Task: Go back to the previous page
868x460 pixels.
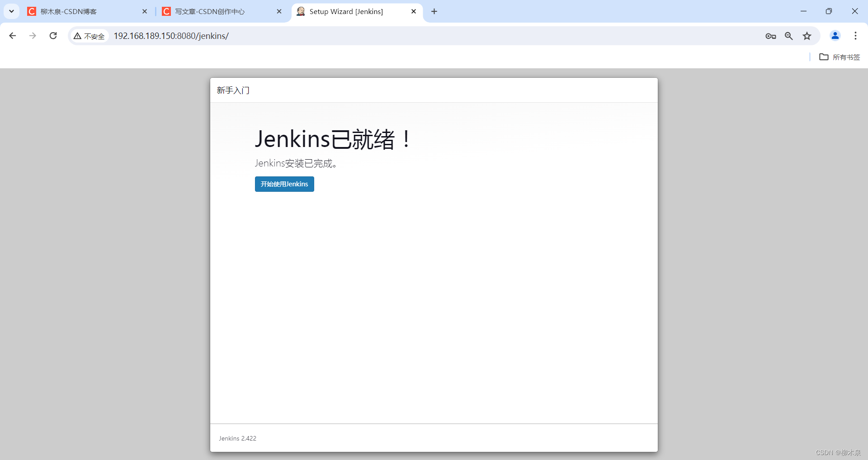Action: pos(13,36)
